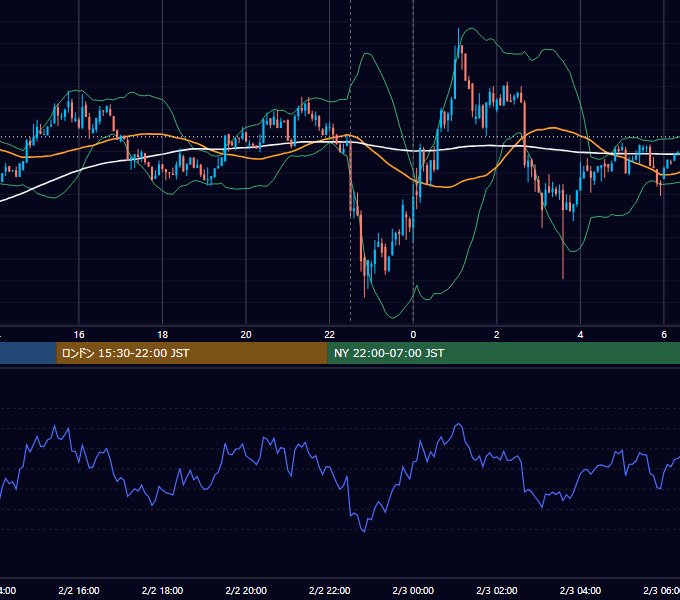
Task: Click the 2/2 18:00 date label on lower axis
Action: [x=163, y=590]
